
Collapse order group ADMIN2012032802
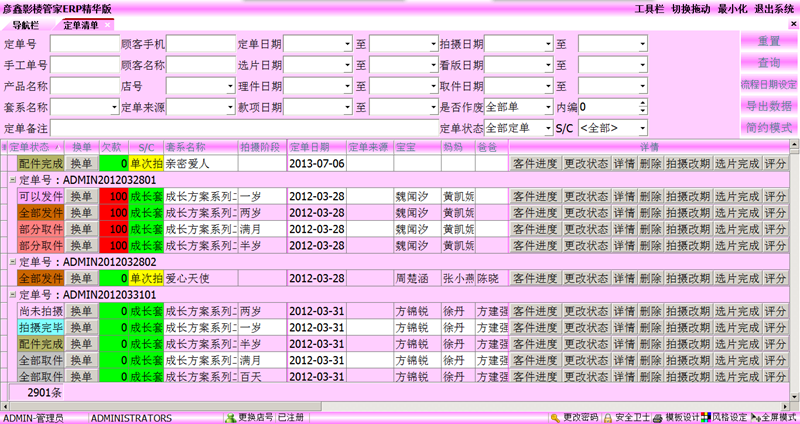click(x=10, y=261)
